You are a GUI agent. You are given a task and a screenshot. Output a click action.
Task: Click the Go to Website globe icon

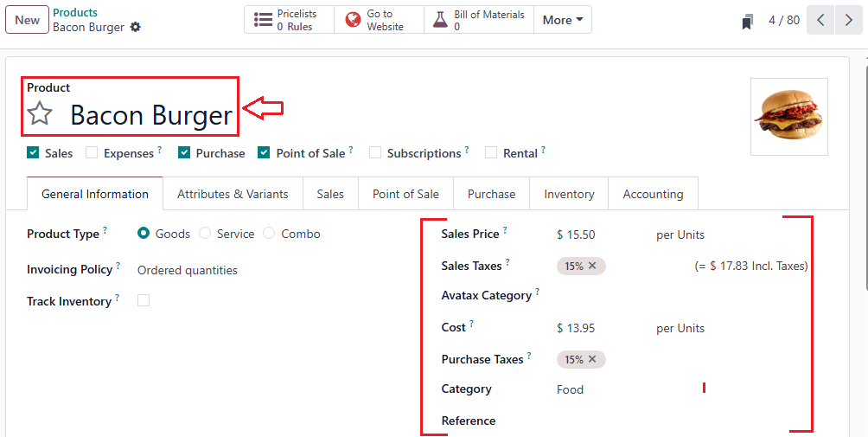353,20
